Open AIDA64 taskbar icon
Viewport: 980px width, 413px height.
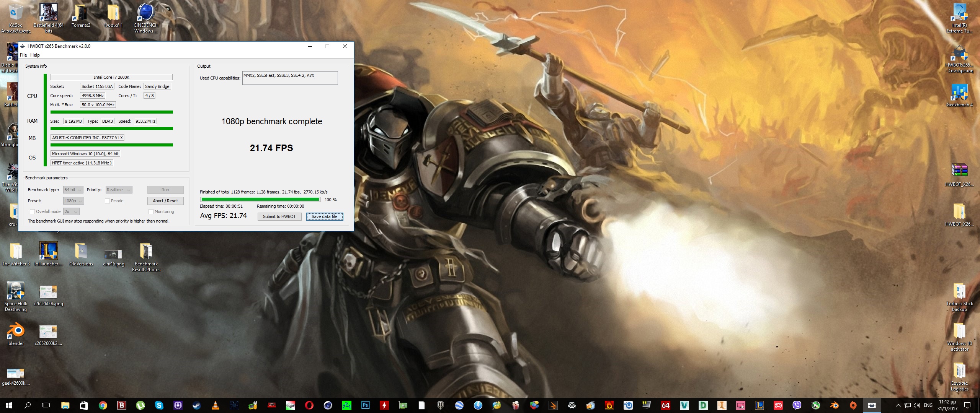pos(665,405)
